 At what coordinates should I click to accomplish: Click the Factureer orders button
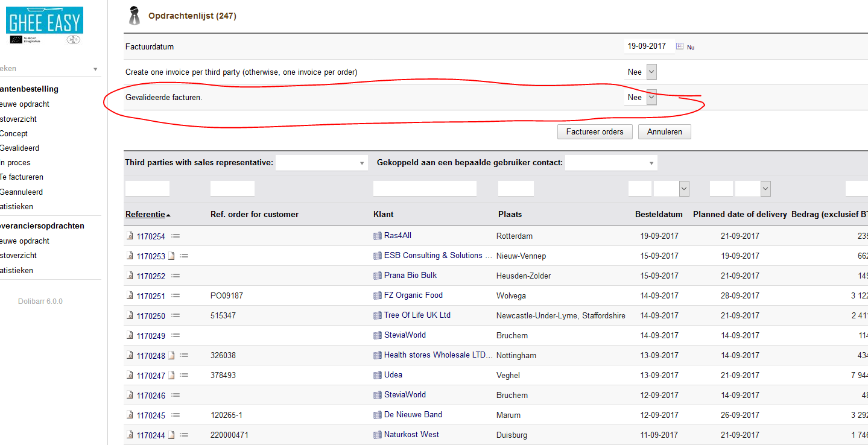point(594,131)
